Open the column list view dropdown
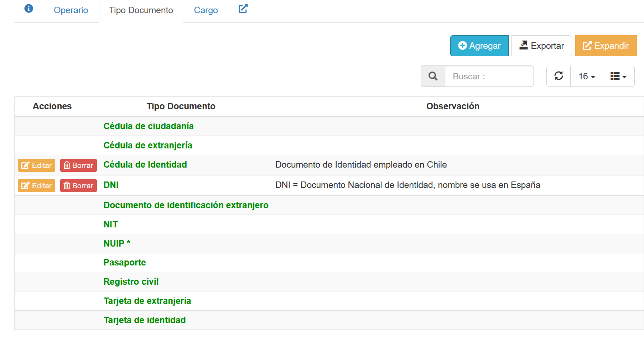The height and width of the screenshot is (337, 644). pyautogui.click(x=618, y=77)
